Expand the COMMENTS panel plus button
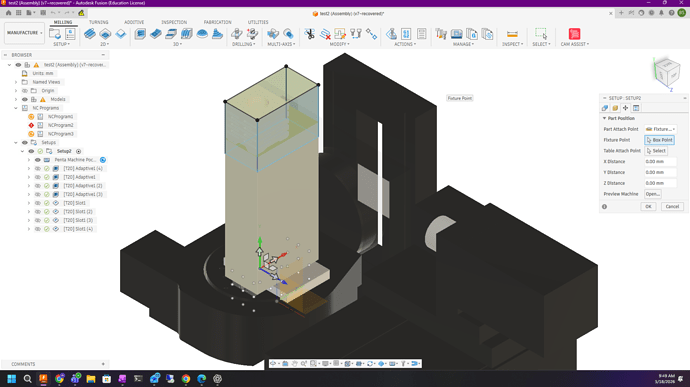690x387 pixels. coord(103,364)
